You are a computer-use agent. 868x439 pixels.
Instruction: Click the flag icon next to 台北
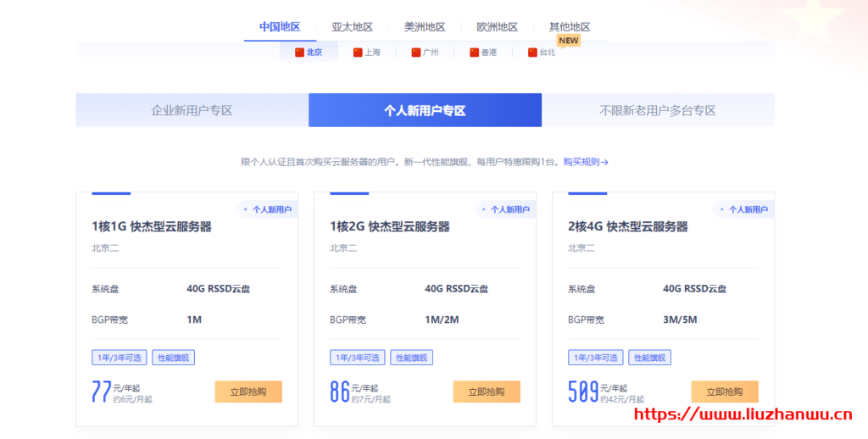[x=532, y=53]
